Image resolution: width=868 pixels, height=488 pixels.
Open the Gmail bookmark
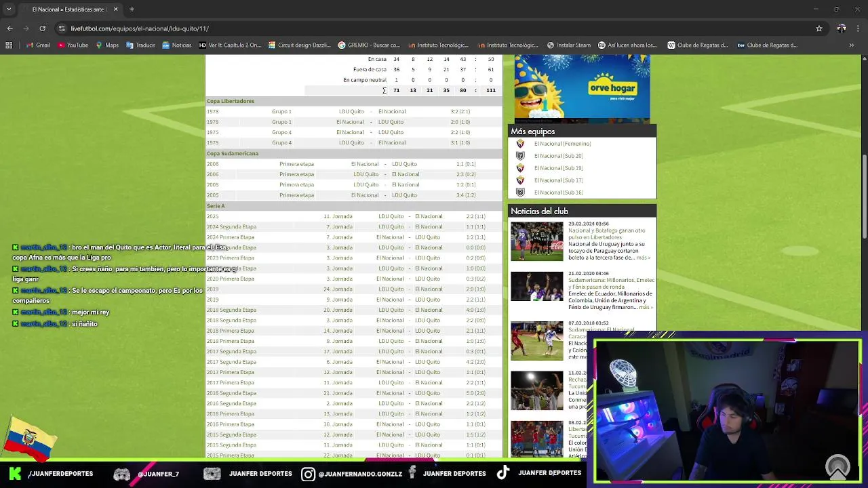pos(39,45)
